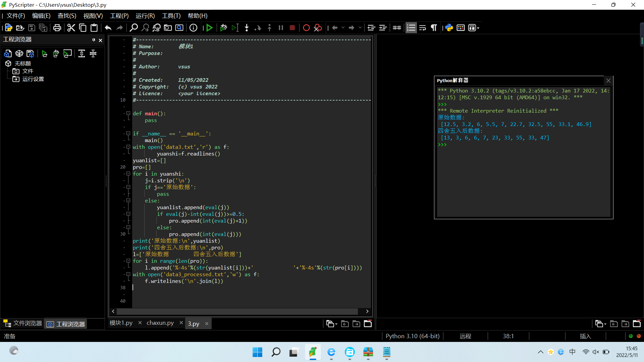Viewport: 644px width, 362px height.
Task: Click the Find magnifier icon
Action: [x=134, y=28]
